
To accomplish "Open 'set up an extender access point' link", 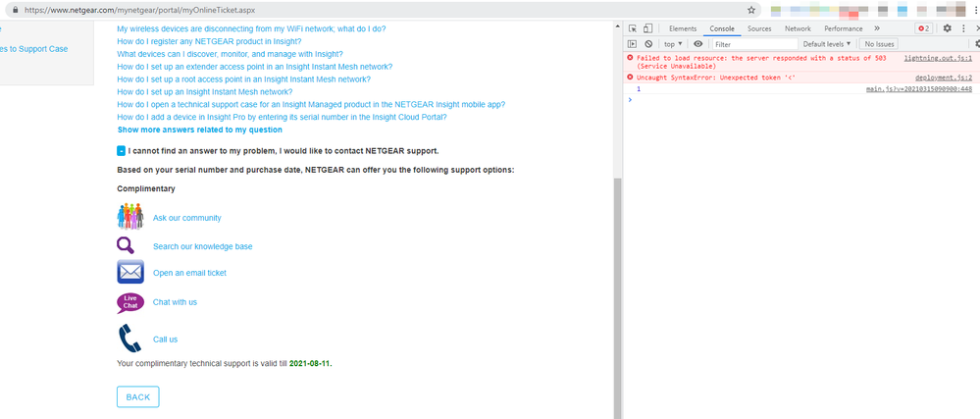I will 254,67.
